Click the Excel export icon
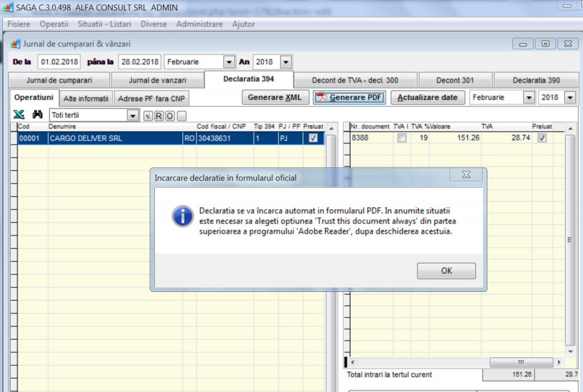The image size is (583, 392). [x=18, y=115]
